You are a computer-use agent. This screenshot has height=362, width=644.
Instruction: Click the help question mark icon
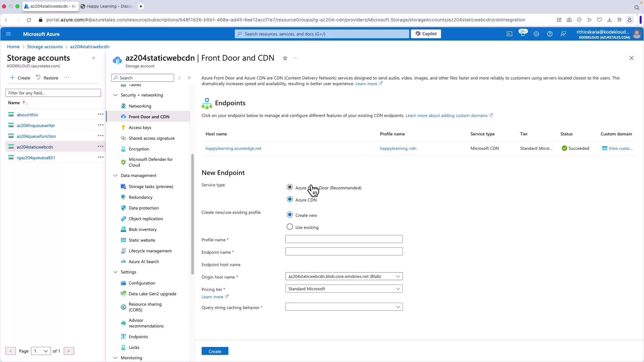[549, 34]
